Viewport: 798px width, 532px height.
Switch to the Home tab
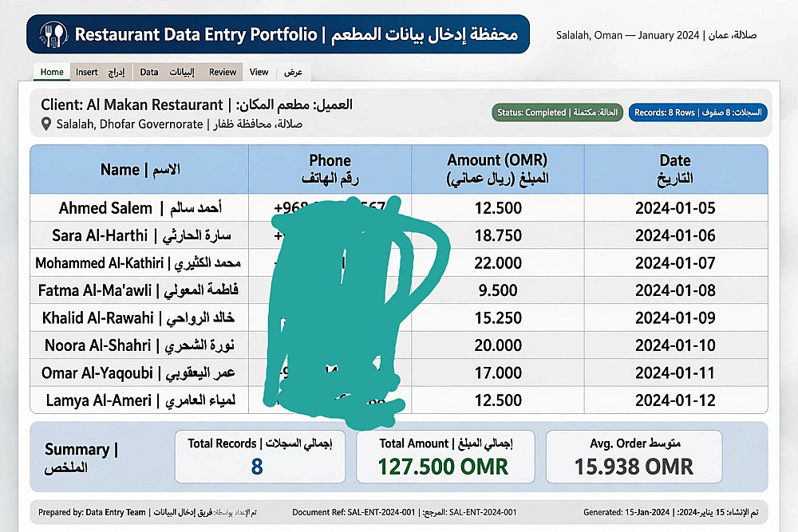pyautogui.click(x=52, y=73)
